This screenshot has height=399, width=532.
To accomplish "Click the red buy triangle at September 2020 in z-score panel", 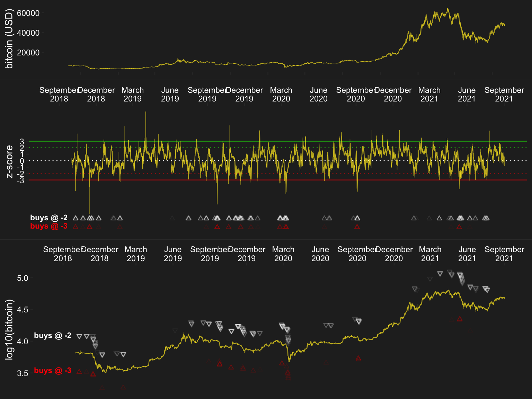I will tap(357, 227).
